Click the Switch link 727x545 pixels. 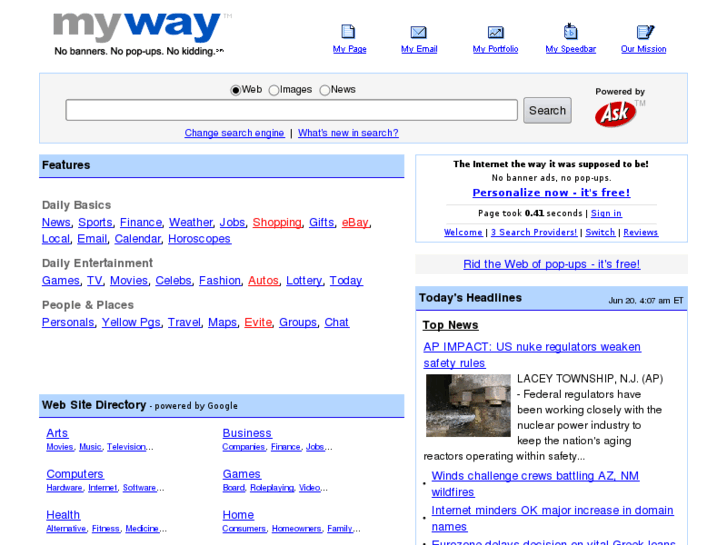[600, 232]
